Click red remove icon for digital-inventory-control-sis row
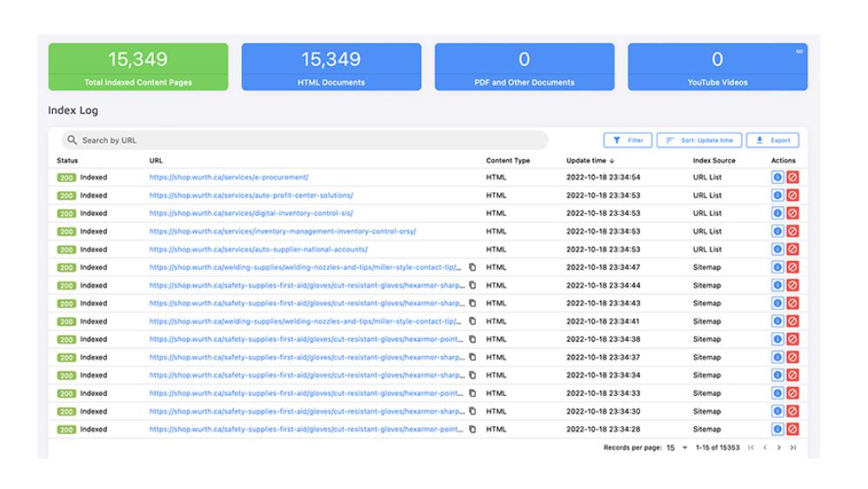Screen dimensions: 868x489 click(791, 213)
